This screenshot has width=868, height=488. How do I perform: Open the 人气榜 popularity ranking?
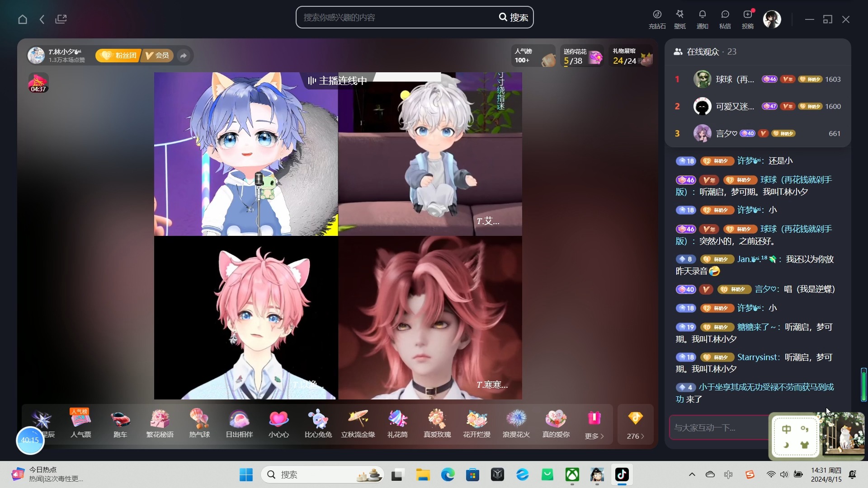(x=533, y=56)
